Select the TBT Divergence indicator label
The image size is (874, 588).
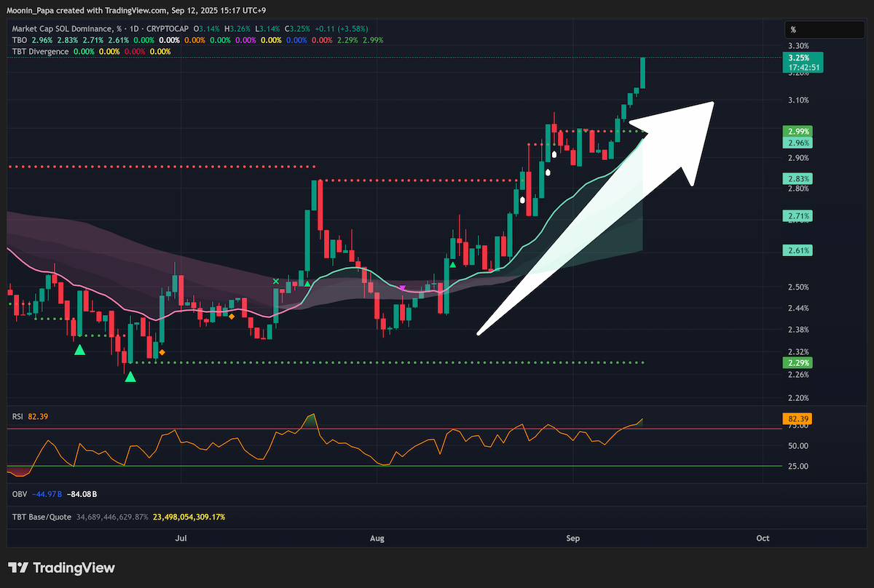click(40, 52)
